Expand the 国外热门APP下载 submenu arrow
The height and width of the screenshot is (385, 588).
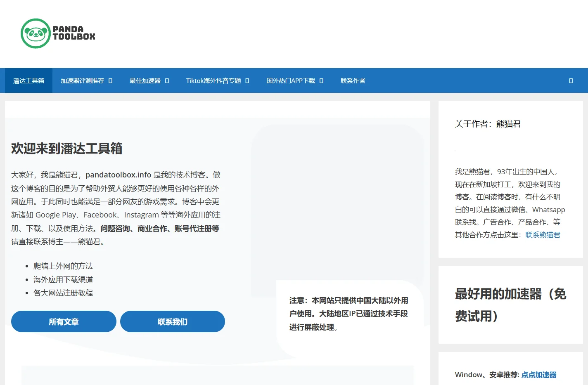pos(321,81)
